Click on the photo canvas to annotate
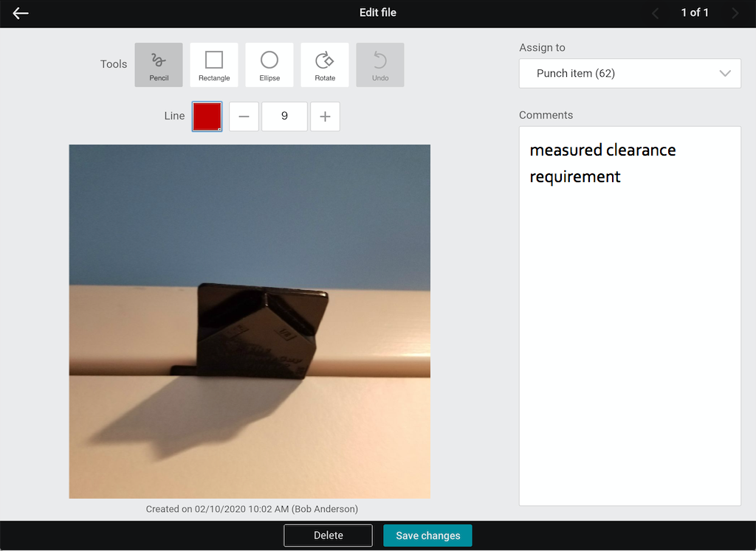The width and height of the screenshot is (756, 551). point(250,321)
